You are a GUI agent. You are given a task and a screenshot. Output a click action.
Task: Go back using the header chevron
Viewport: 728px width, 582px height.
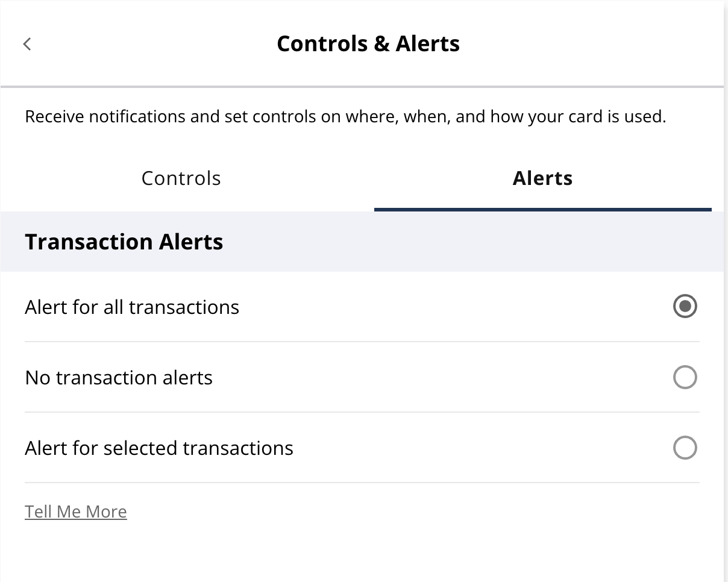pos(27,44)
